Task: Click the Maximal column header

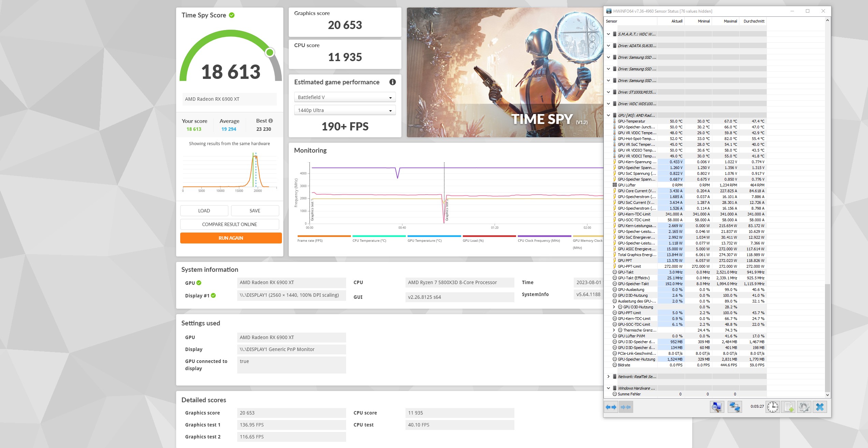Action: point(730,21)
